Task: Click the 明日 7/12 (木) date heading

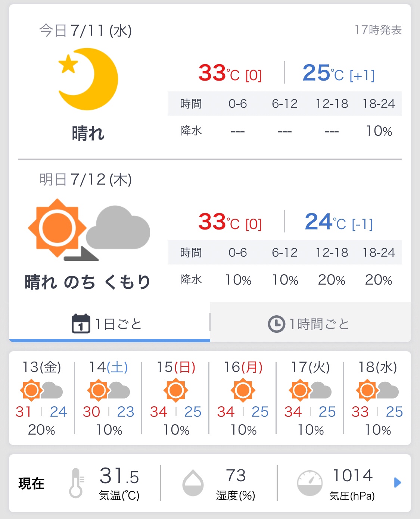Action: 85,179
